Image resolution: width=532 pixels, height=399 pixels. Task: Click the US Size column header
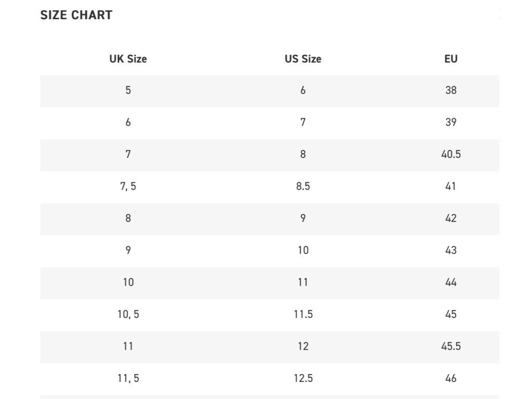[x=303, y=59]
